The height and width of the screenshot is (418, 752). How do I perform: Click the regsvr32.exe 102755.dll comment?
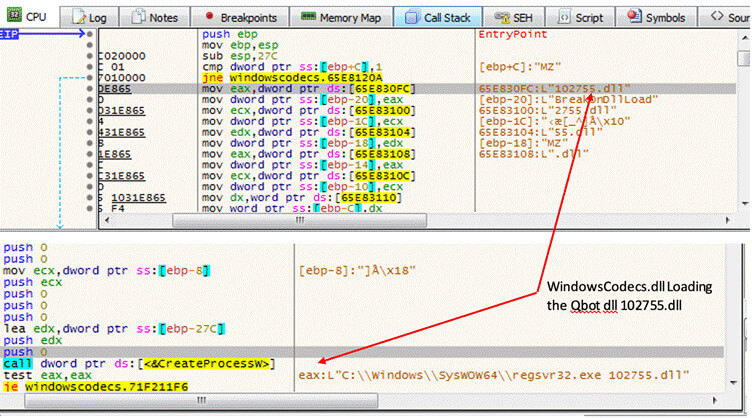click(494, 375)
